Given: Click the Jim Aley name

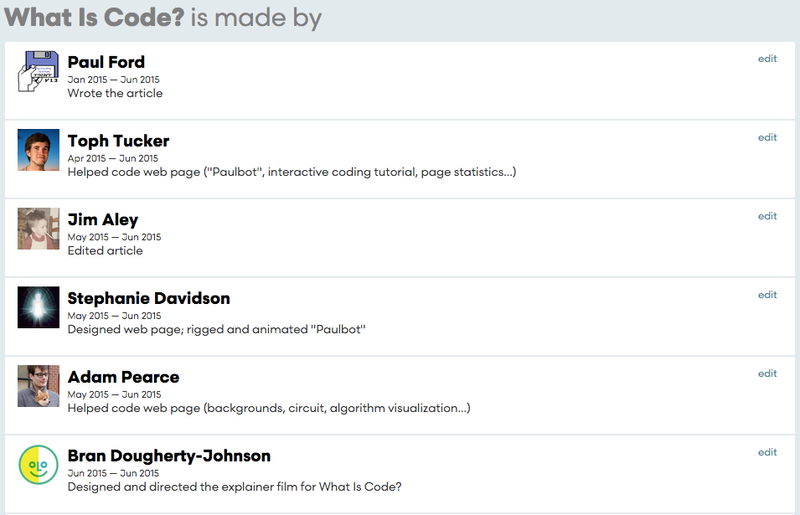Looking at the screenshot, I should tap(103, 220).
